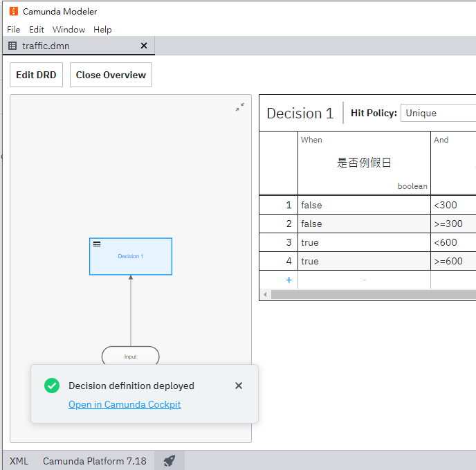Click the Camunda Modeler app logo icon
This screenshot has height=470, width=476.
(14, 11)
